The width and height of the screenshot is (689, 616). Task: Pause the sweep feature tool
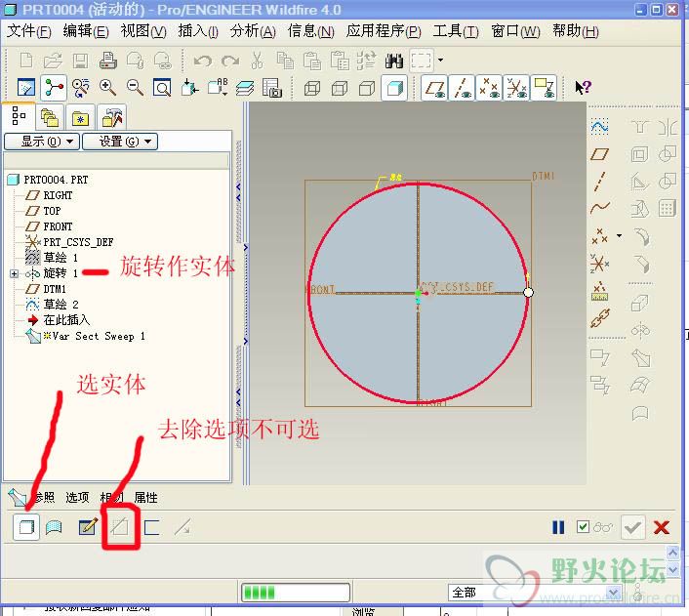pyautogui.click(x=558, y=527)
